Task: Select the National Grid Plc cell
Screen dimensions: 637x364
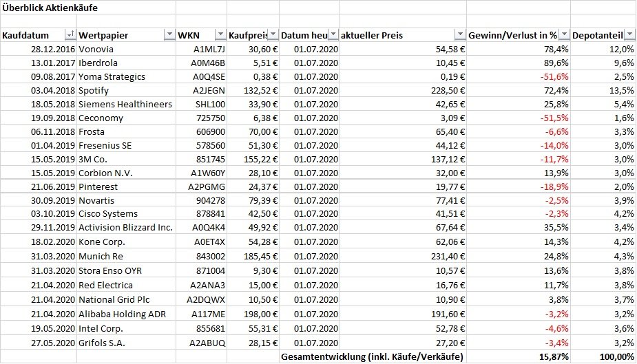Action: 126,300
